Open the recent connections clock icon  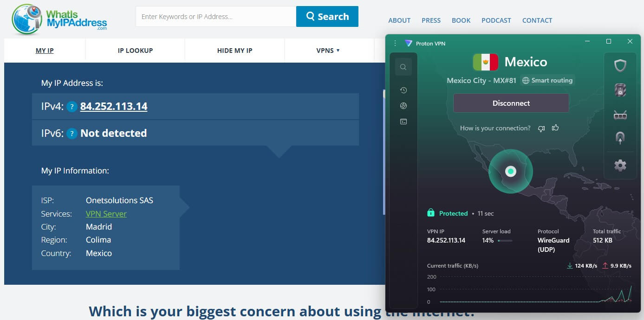[403, 90]
